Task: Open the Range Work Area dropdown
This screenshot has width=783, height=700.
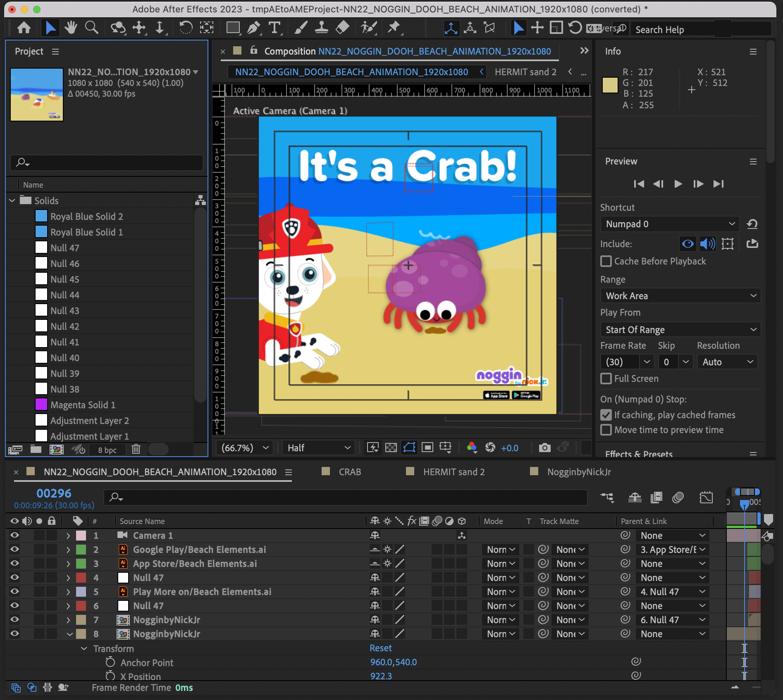Action: point(680,296)
